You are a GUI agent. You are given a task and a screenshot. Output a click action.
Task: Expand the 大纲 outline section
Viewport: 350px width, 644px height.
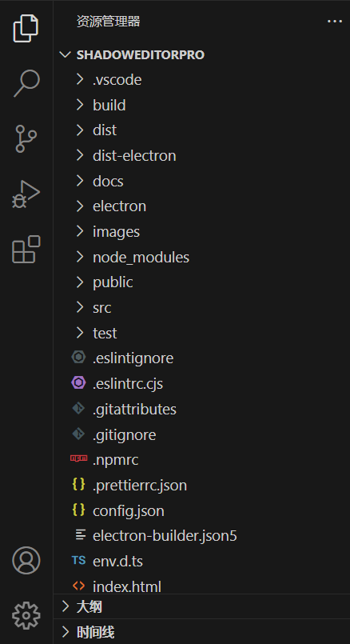(x=201, y=606)
